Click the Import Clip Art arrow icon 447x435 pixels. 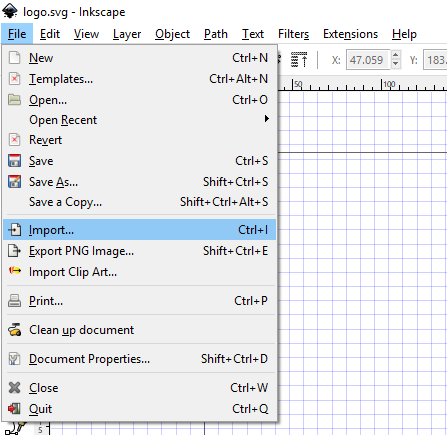click(x=15, y=270)
